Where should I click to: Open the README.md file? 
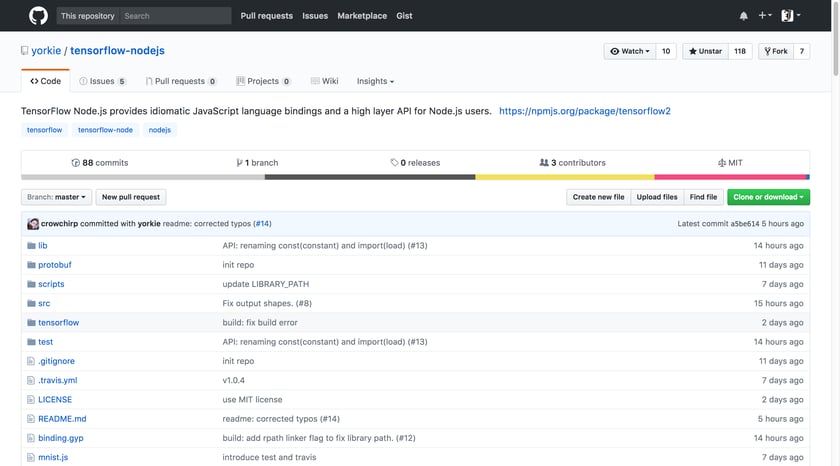pyautogui.click(x=62, y=419)
